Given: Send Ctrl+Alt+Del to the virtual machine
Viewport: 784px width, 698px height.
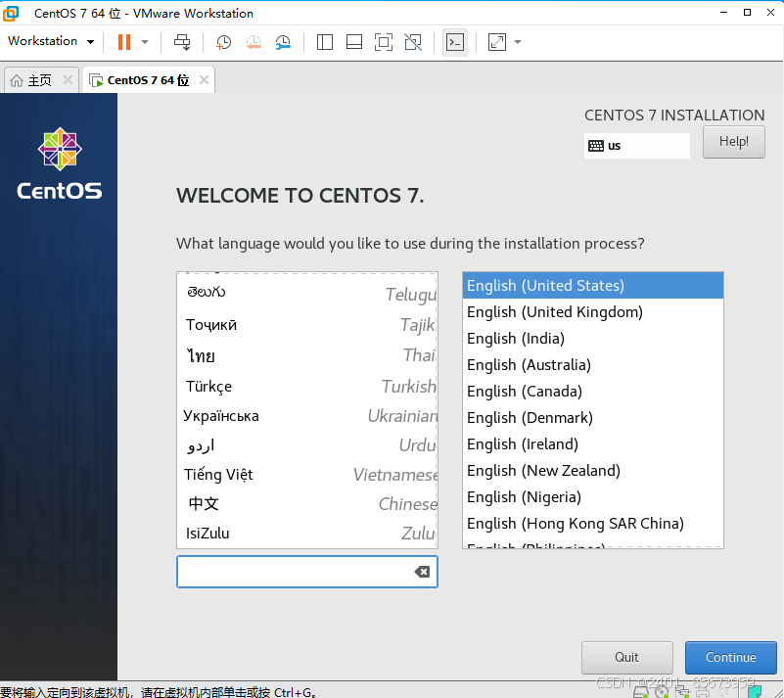Looking at the screenshot, I should [x=182, y=42].
